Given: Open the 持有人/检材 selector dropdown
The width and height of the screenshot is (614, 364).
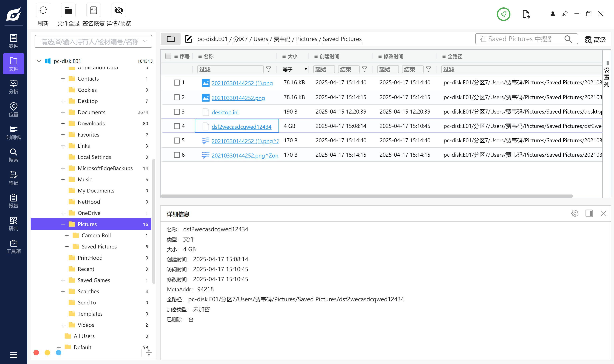Looking at the screenshot, I should [x=93, y=41].
